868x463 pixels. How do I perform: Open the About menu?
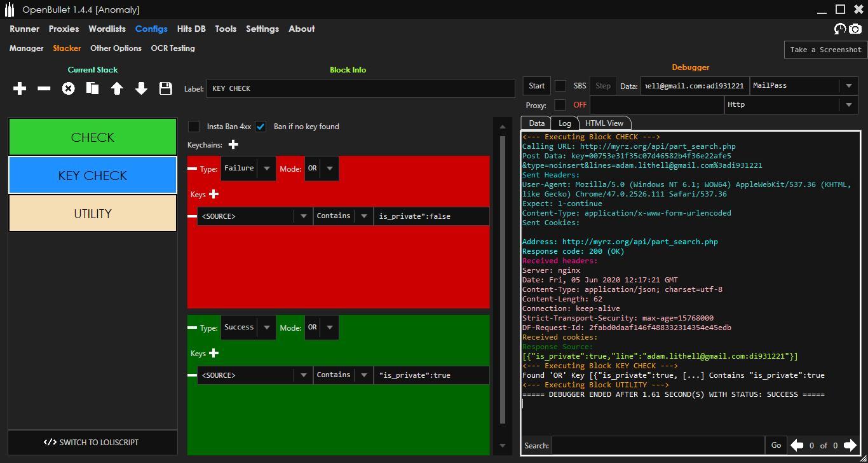[x=302, y=29]
